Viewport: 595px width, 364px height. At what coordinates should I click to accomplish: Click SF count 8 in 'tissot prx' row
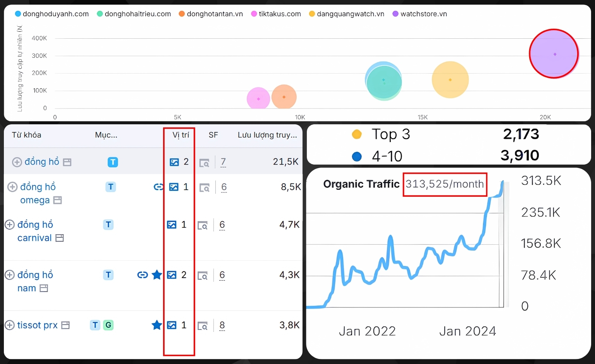click(222, 325)
